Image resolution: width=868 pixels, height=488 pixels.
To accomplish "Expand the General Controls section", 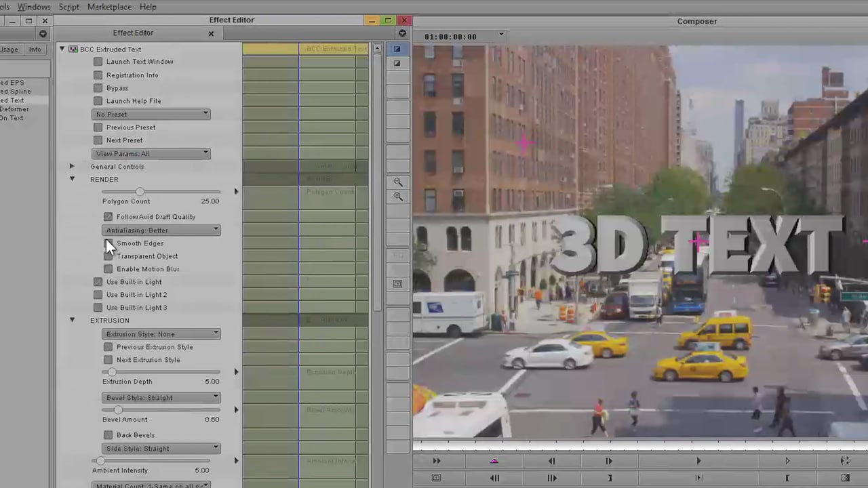I will tap(72, 167).
